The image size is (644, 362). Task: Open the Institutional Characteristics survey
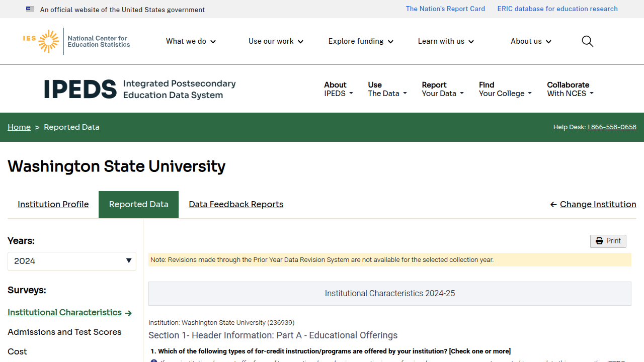(x=64, y=313)
